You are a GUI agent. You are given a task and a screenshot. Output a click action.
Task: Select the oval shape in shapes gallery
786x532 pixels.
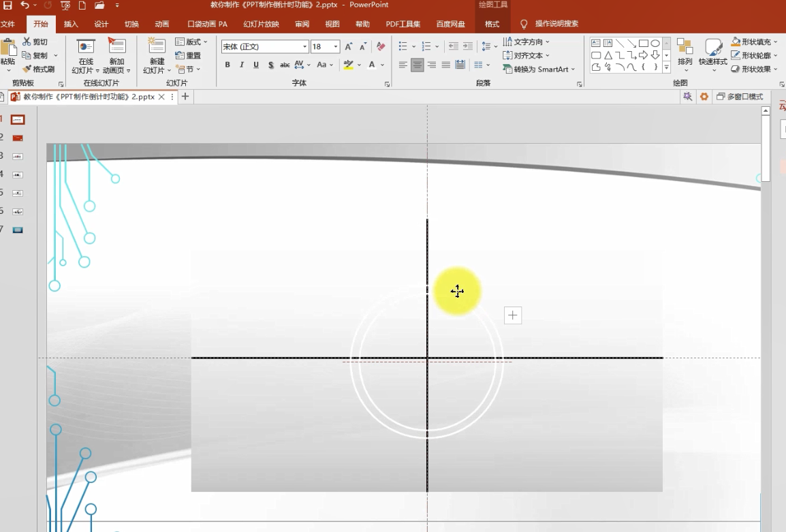point(655,43)
